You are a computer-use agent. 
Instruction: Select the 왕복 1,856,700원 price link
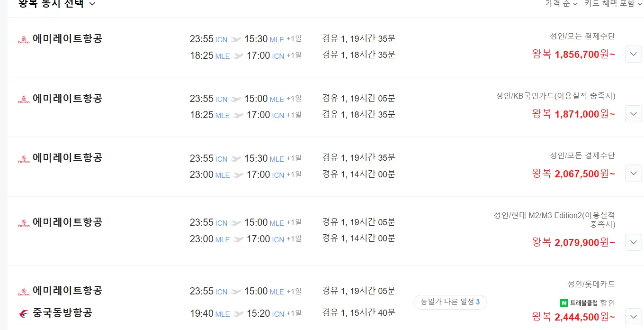tap(573, 54)
